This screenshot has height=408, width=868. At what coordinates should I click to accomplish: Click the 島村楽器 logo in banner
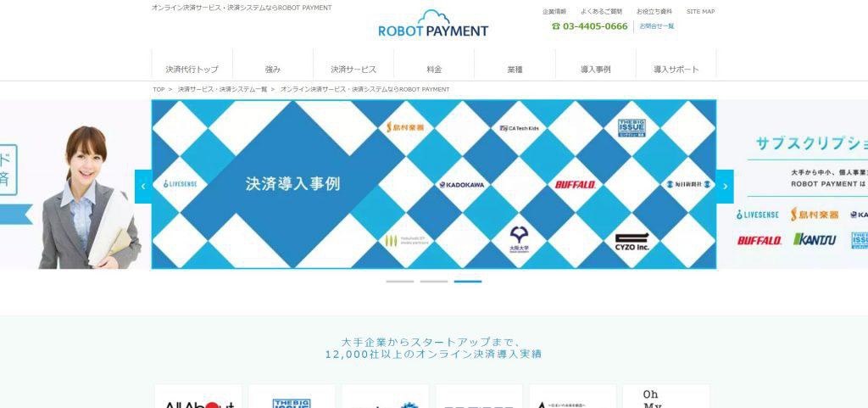[405, 126]
